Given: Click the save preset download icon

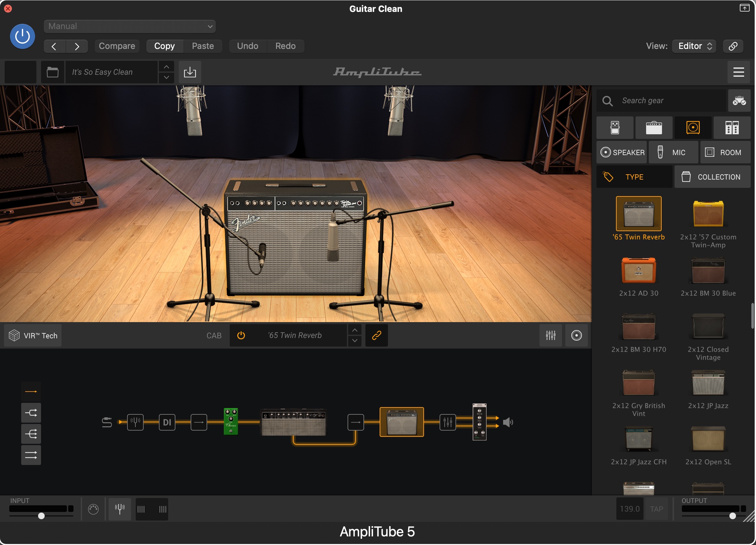Looking at the screenshot, I should click(x=190, y=72).
